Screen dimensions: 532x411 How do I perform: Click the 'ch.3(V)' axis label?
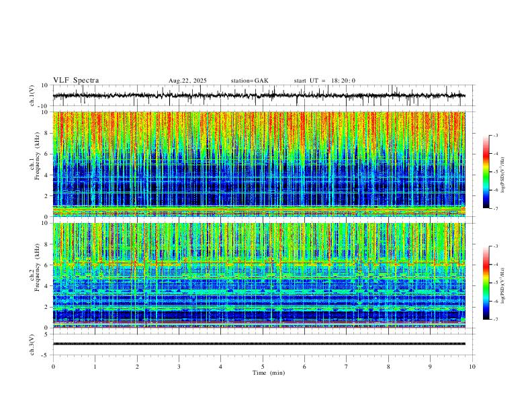tap(32, 345)
